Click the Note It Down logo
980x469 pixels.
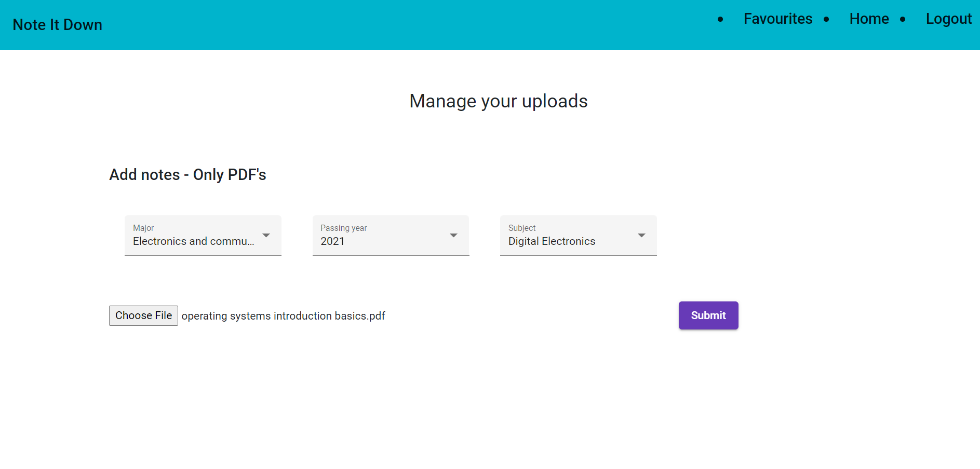pos(57,24)
